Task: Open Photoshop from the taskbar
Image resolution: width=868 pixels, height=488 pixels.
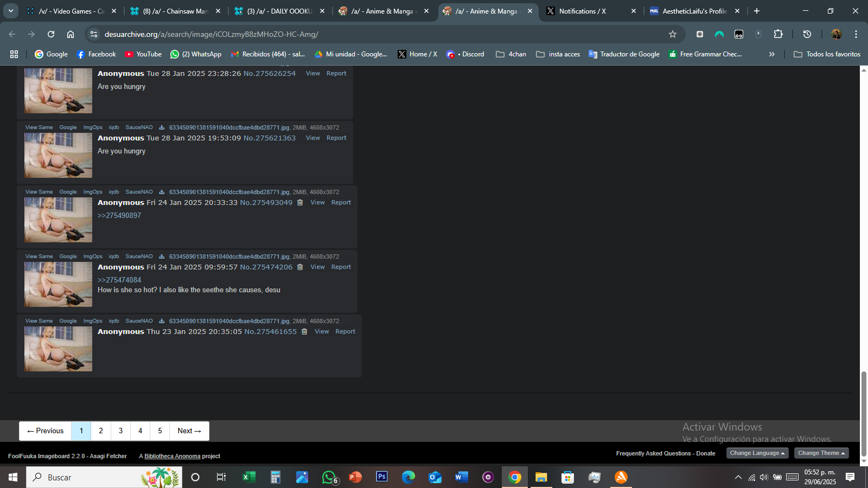Action: (x=382, y=477)
